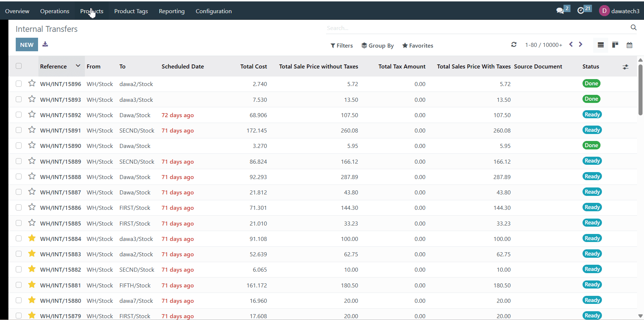The width and height of the screenshot is (644, 320).
Task: Open transfer WH/INT/15886
Action: click(60, 208)
